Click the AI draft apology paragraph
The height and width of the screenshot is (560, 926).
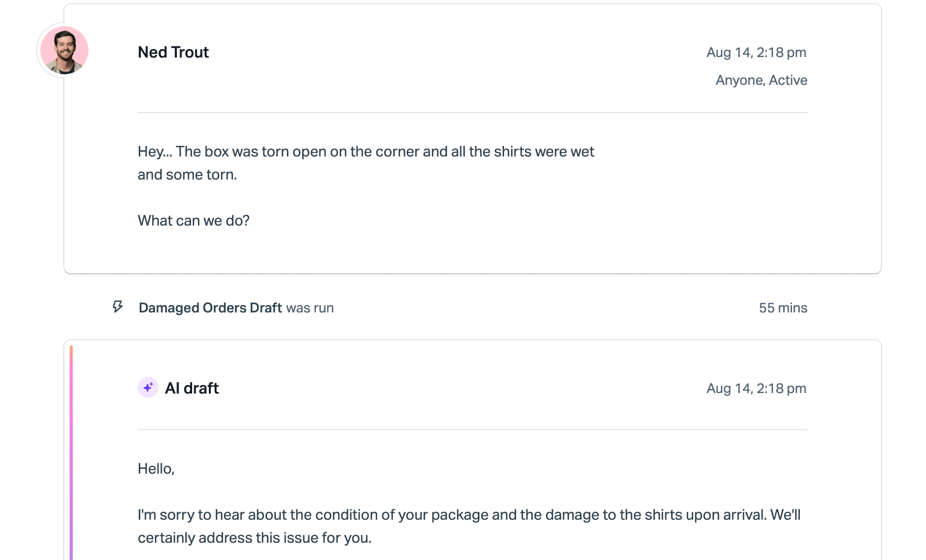coord(469,526)
